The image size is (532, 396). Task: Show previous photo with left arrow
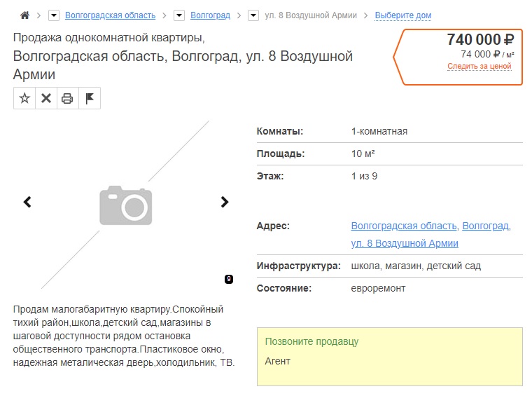pos(27,202)
